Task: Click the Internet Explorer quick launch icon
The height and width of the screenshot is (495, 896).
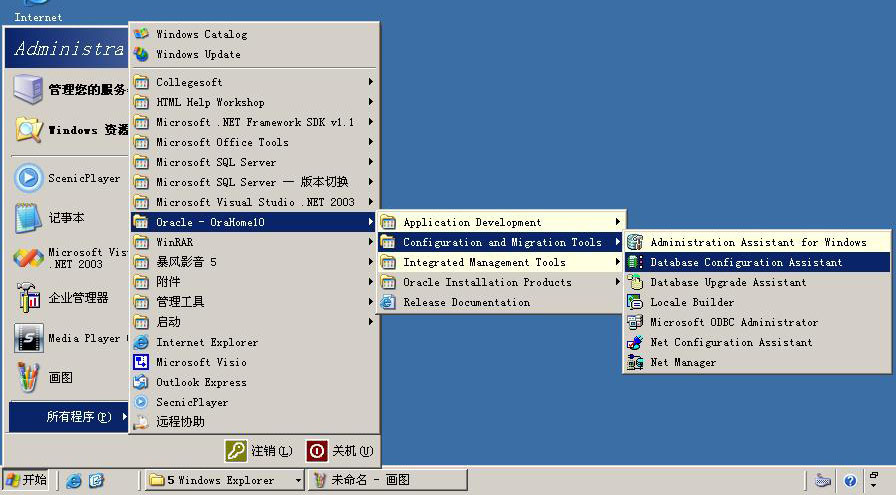Action: 74,480
